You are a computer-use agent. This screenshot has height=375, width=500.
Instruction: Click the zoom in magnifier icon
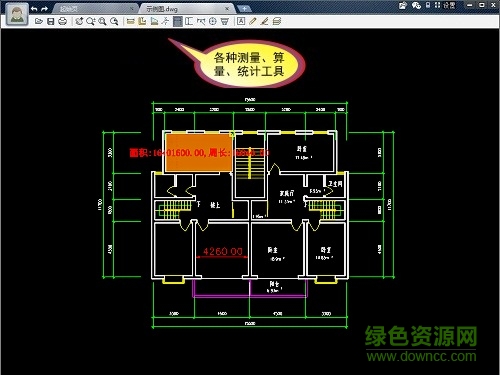(102, 22)
